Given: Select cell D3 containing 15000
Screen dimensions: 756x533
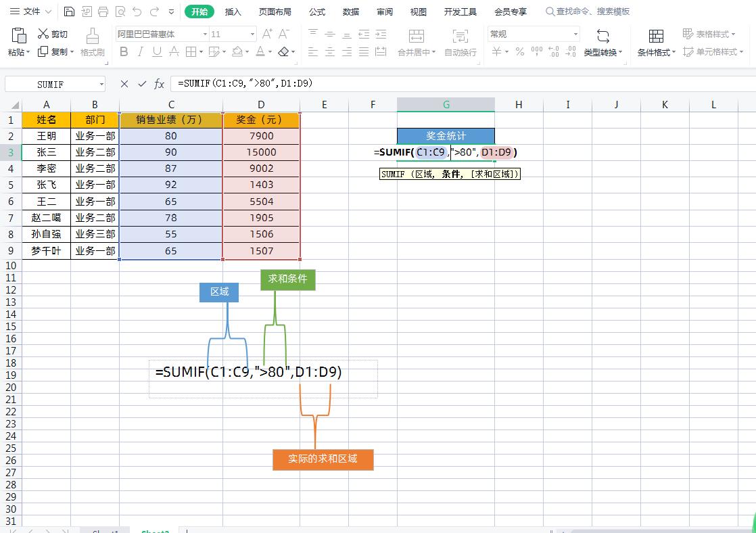Looking at the screenshot, I should [261, 152].
